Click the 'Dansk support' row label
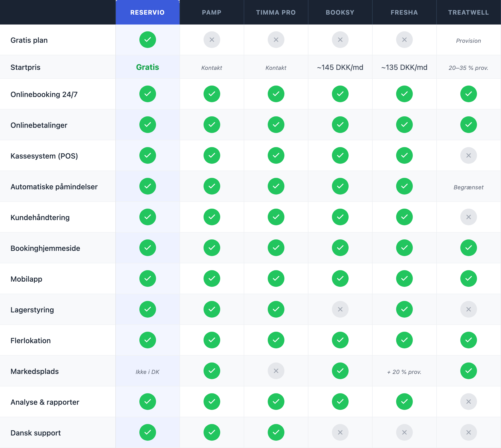 35,433
